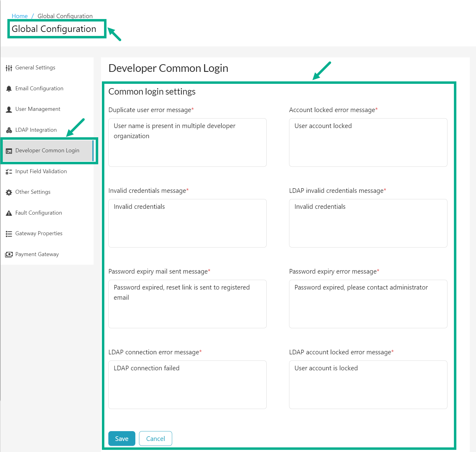Focus the Account locked error message box
This screenshot has height=452, width=476.
(x=368, y=142)
